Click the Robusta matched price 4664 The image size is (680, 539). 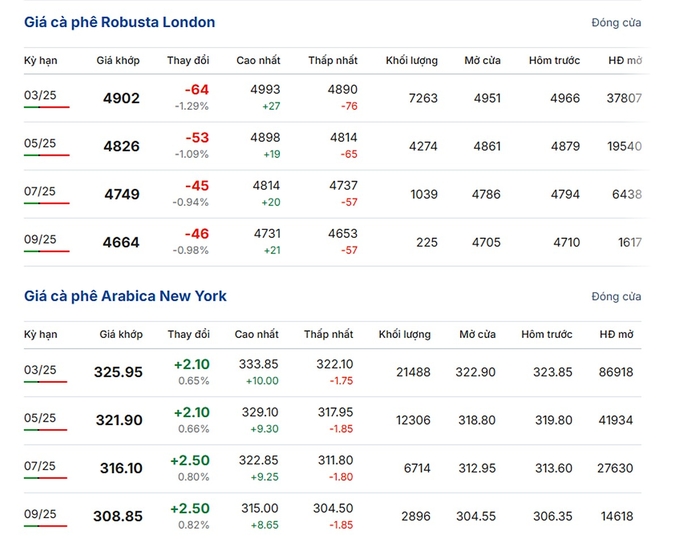[121, 242]
